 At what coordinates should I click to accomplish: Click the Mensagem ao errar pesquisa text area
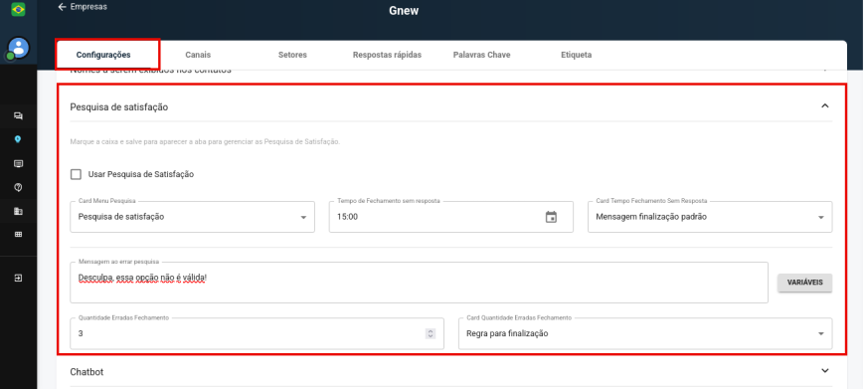[x=419, y=283]
